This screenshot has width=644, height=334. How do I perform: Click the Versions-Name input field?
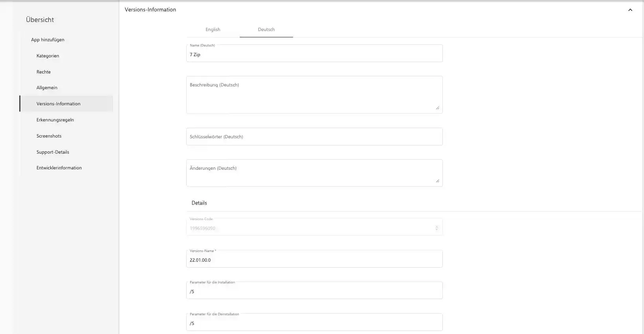314,260
